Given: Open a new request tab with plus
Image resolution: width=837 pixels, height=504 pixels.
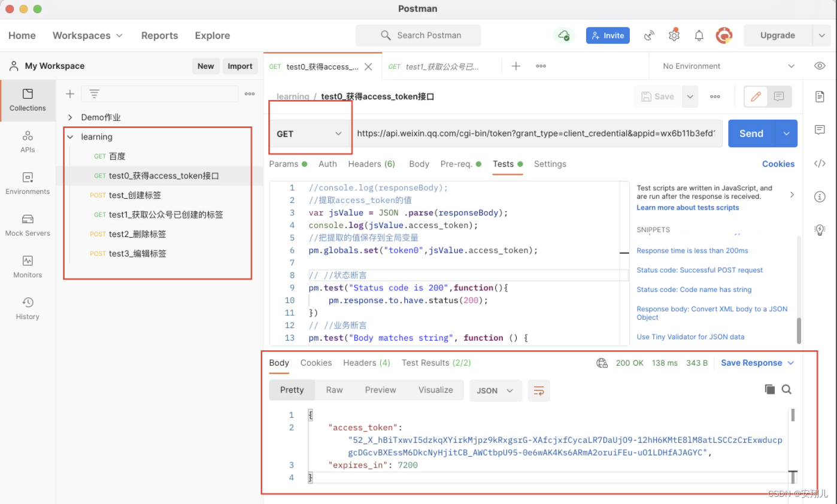Looking at the screenshot, I should tap(515, 66).
